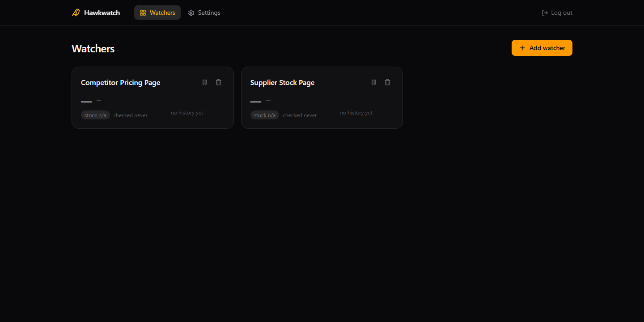Click the Add watcher button
644x322 pixels.
(542, 48)
